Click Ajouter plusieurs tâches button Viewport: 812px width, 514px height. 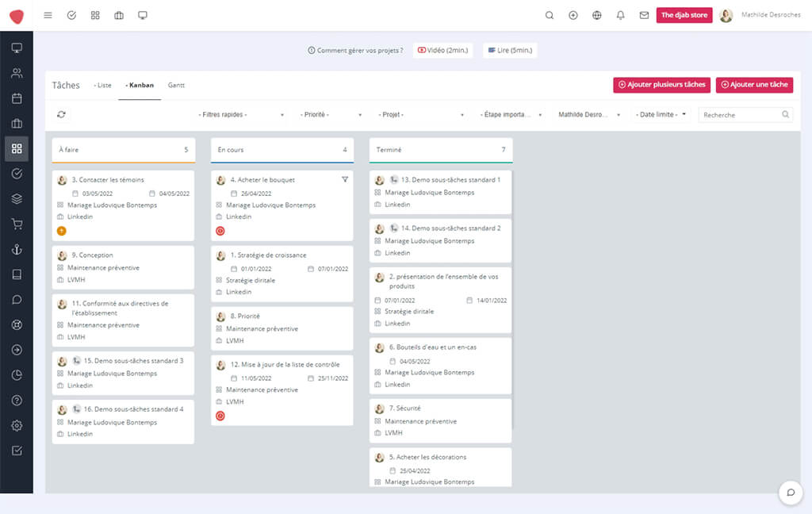tap(662, 84)
